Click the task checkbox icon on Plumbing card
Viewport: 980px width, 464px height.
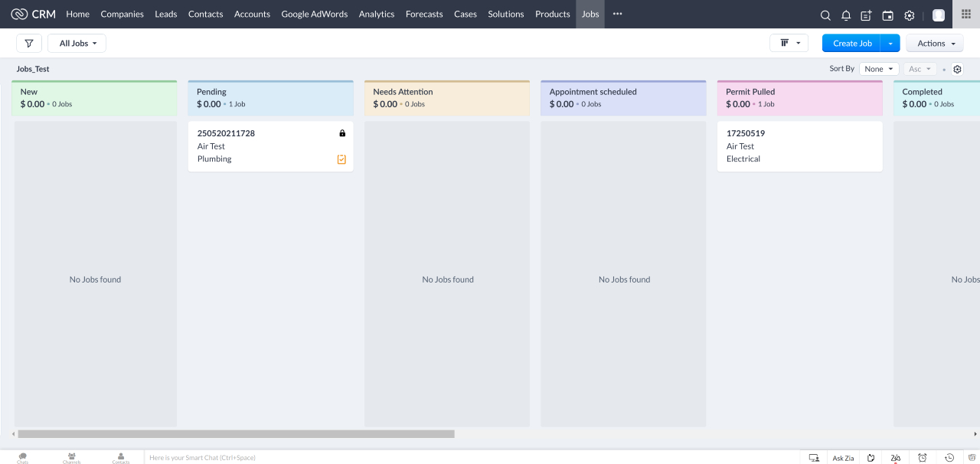[x=341, y=159]
